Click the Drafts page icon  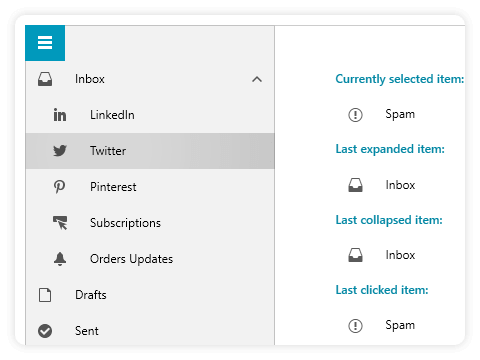45,295
